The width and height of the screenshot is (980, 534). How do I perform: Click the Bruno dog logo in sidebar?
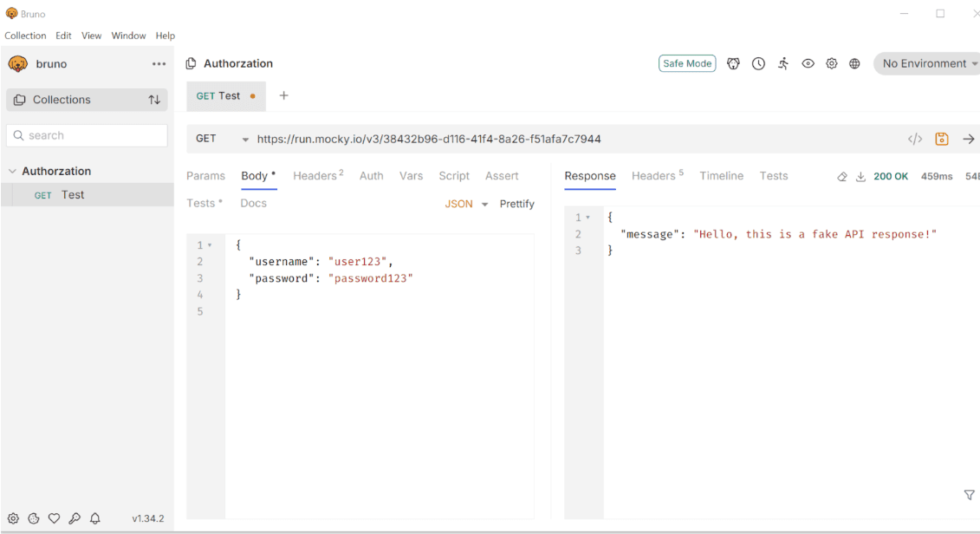click(17, 64)
